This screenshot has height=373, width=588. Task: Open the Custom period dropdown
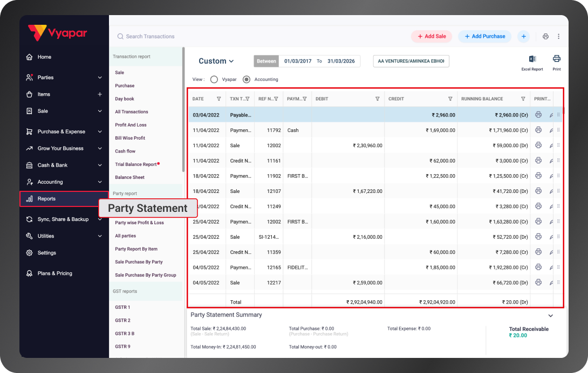point(216,61)
